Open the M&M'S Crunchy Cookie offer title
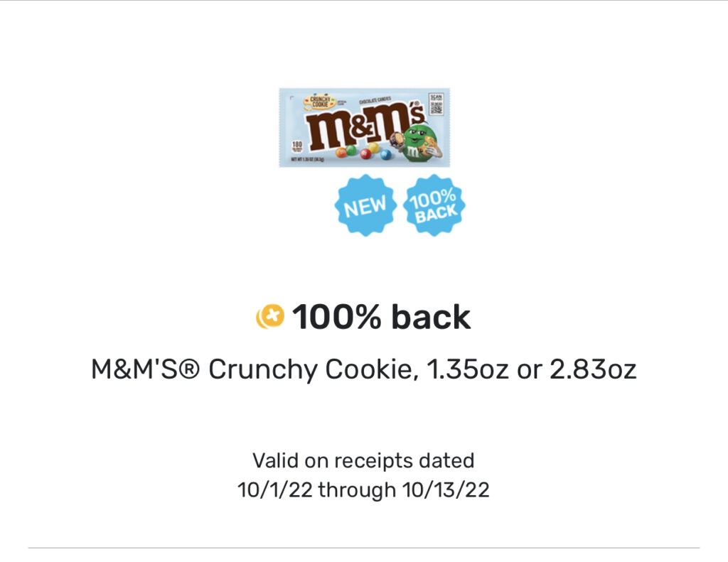This screenshot has width=728, height=562. [x=363, y=370]
